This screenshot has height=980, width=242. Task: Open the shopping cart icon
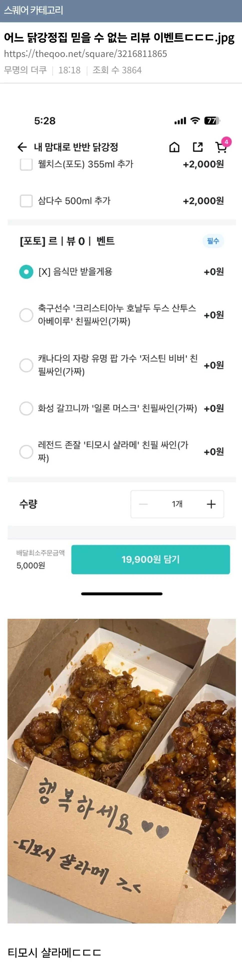220,148
